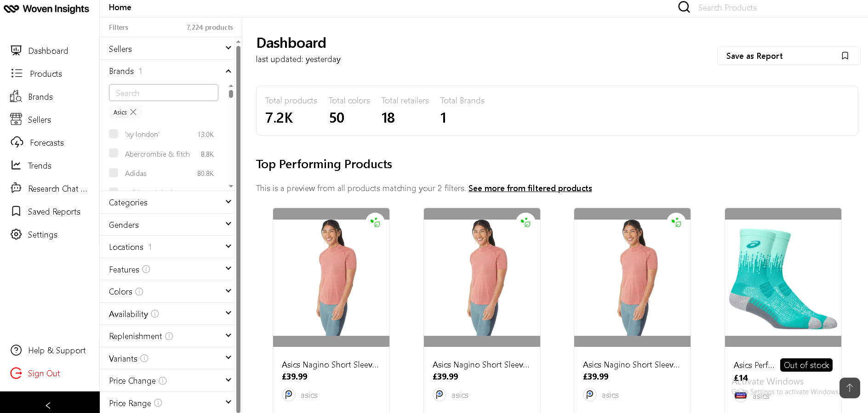Click the Help & Support question icon
This screenshot has width=868, height=413.
[16, 350]
